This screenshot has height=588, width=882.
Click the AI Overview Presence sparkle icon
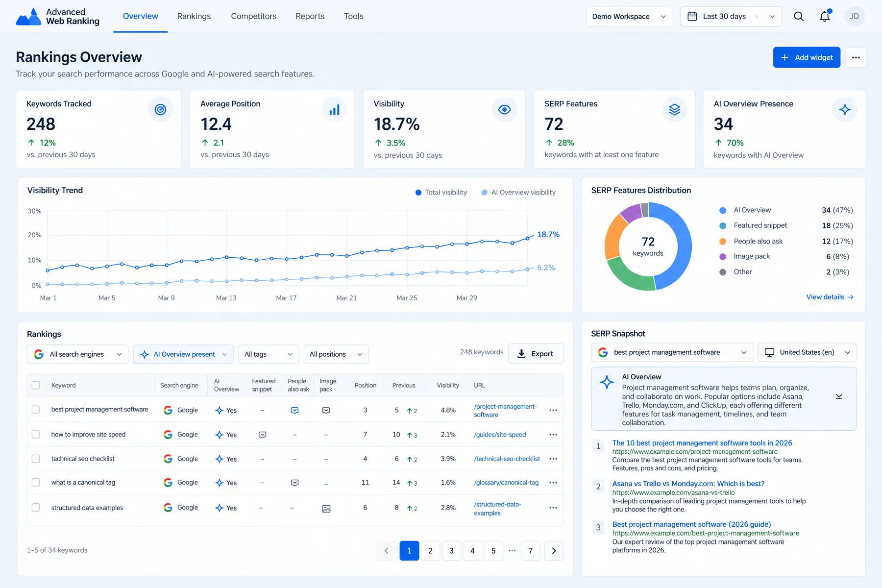(x=845, y=110)
